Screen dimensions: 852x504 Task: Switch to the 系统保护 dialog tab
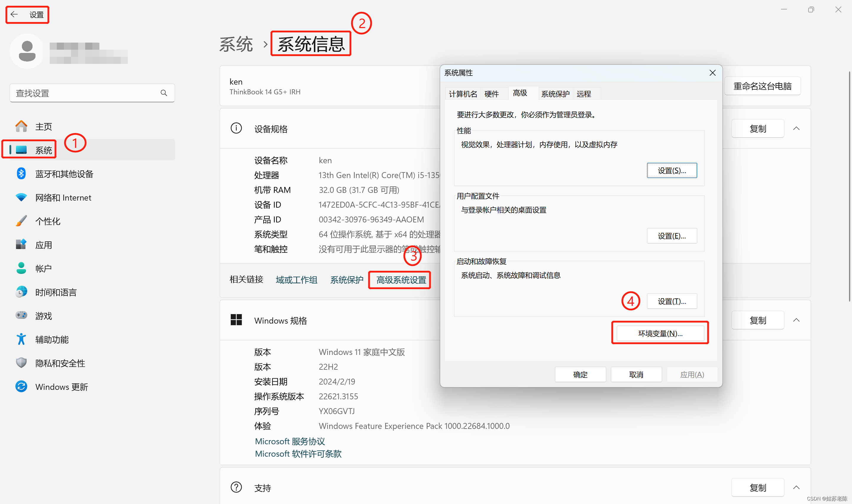click(x=555, y=94)
